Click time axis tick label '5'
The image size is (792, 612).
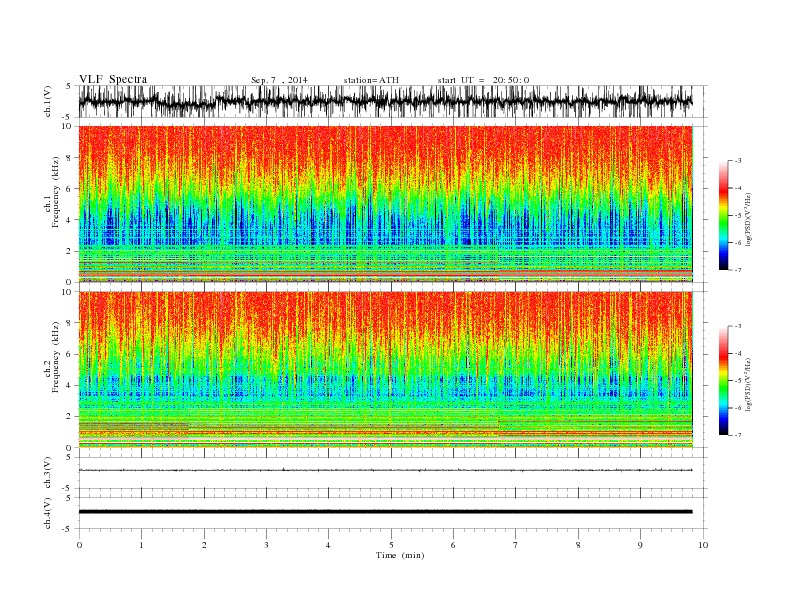click(x=391, y=545)
